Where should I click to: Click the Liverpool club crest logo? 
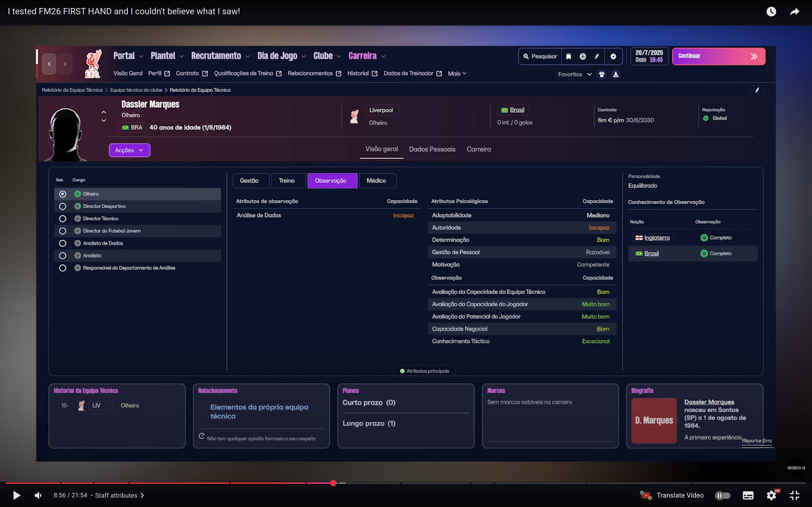pyautogui.click(x=93, y=64)
